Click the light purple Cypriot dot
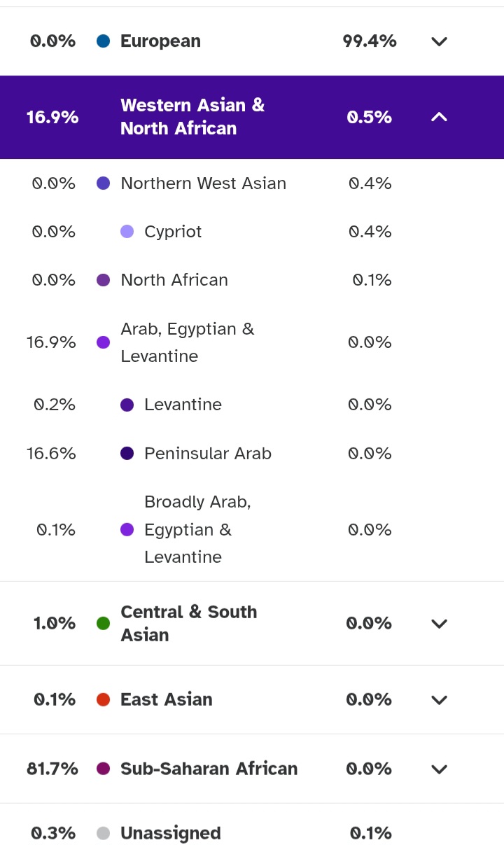 127,232
